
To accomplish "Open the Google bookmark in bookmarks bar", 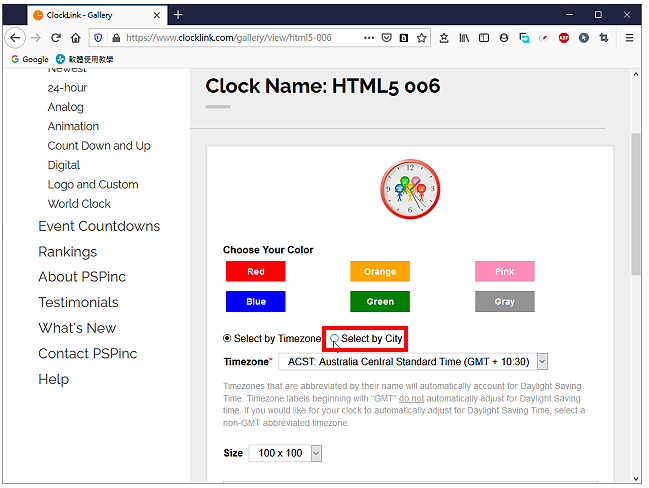I will pyautogui.click(x=30, y=59).
